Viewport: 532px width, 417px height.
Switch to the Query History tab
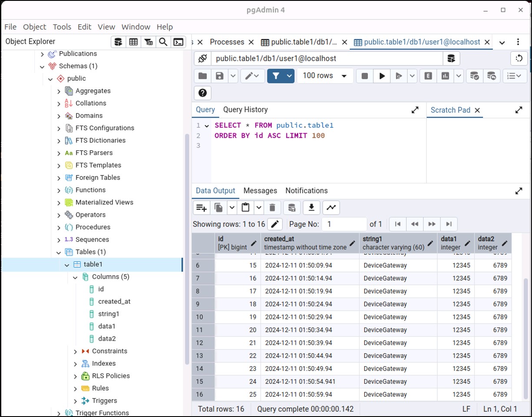click(245, 110)
